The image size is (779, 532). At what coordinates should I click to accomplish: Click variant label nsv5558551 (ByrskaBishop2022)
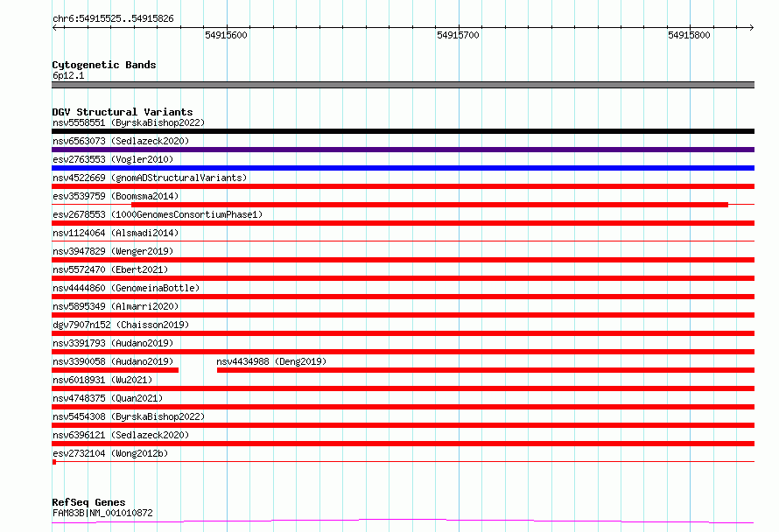[x=129, y=122]
